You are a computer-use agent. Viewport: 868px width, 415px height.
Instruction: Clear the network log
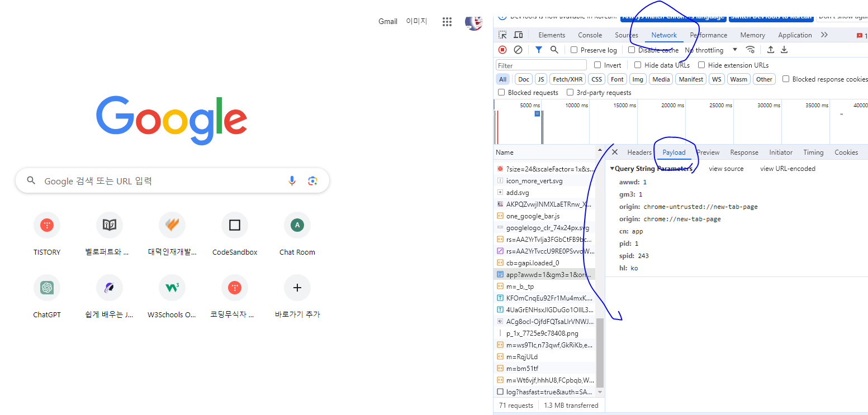[518, 50]
